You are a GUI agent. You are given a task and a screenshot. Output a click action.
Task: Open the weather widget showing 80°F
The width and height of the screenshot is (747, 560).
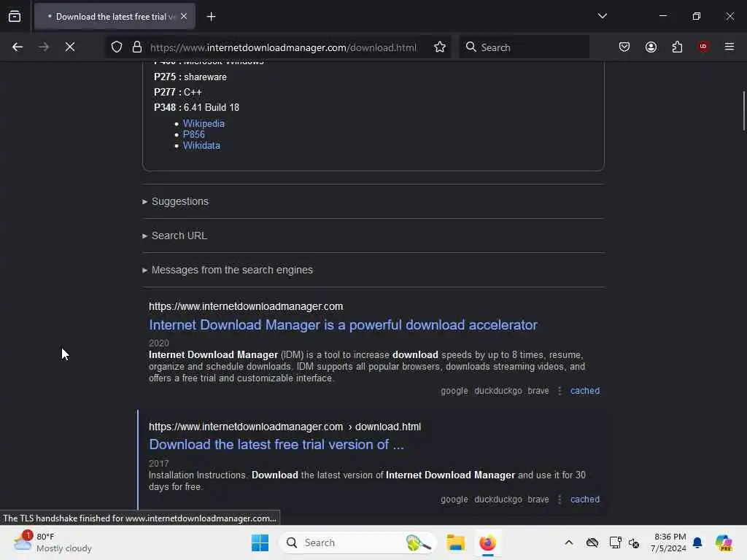(x=53, y=542)
